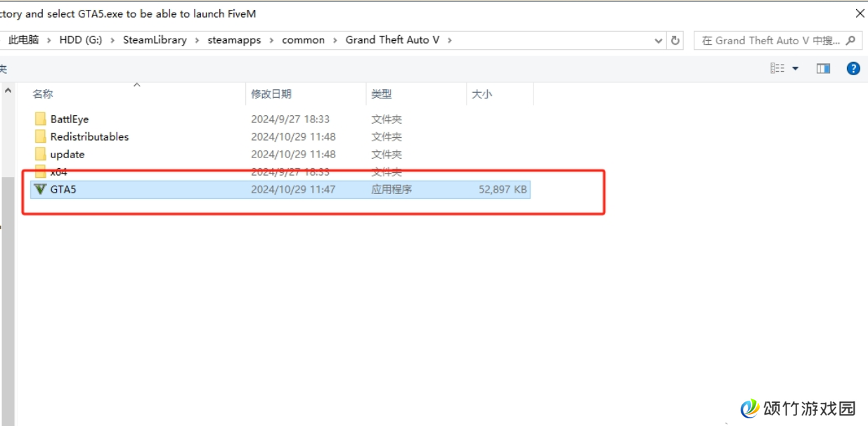This screenshot has height=426, width=868.
Task: Select the x64 folder name
Action: point(59,172)
